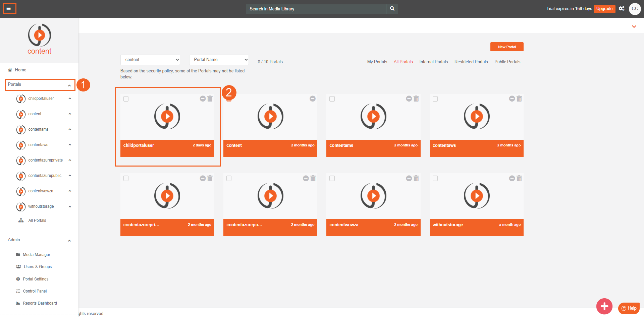Image resolution: width=644 pixels, height=317 pixels.
Task: Delete the childportaluser portal via trash icon
Action: click(x=210, y=99)
